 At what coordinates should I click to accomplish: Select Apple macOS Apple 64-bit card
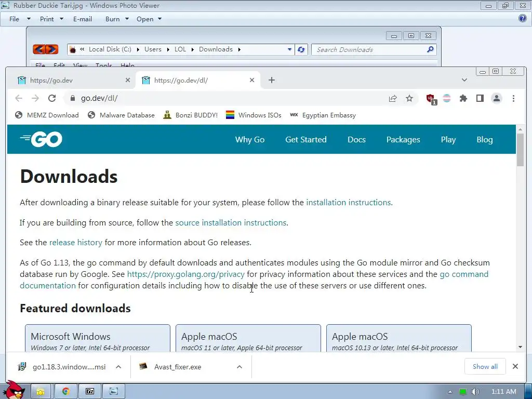(248, 338)
